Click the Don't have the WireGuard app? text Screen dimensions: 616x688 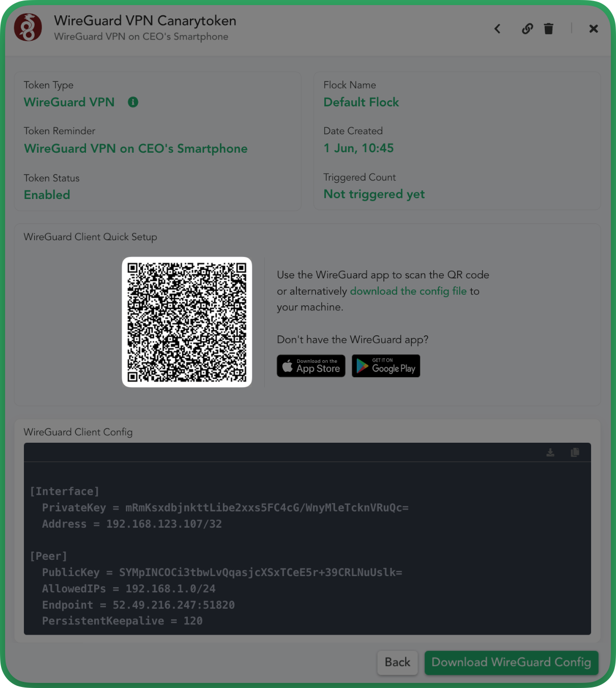pos(353,340)
